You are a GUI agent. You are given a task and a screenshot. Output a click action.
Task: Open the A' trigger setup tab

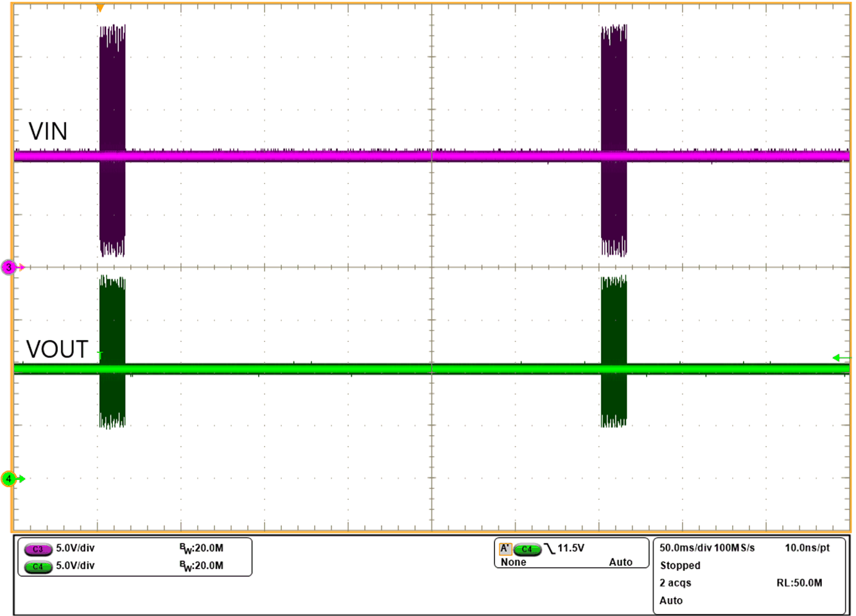pos(505,549)
